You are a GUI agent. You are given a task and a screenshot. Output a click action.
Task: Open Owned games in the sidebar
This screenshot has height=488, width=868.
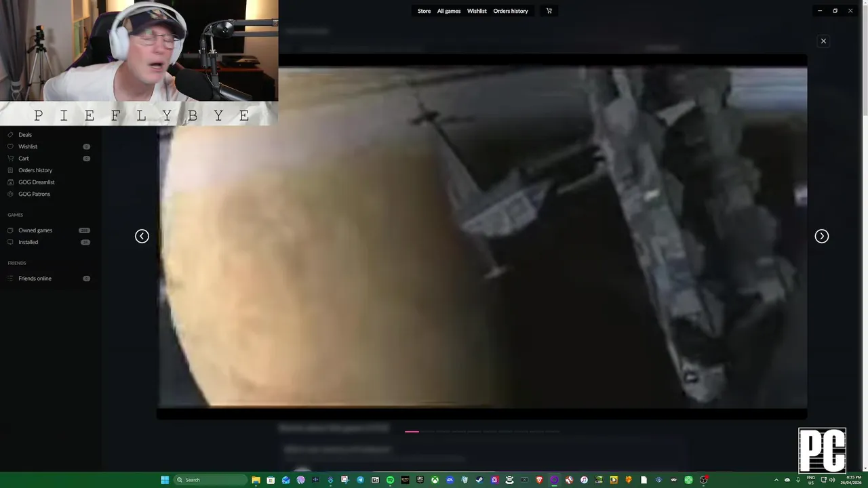(35, 230)
